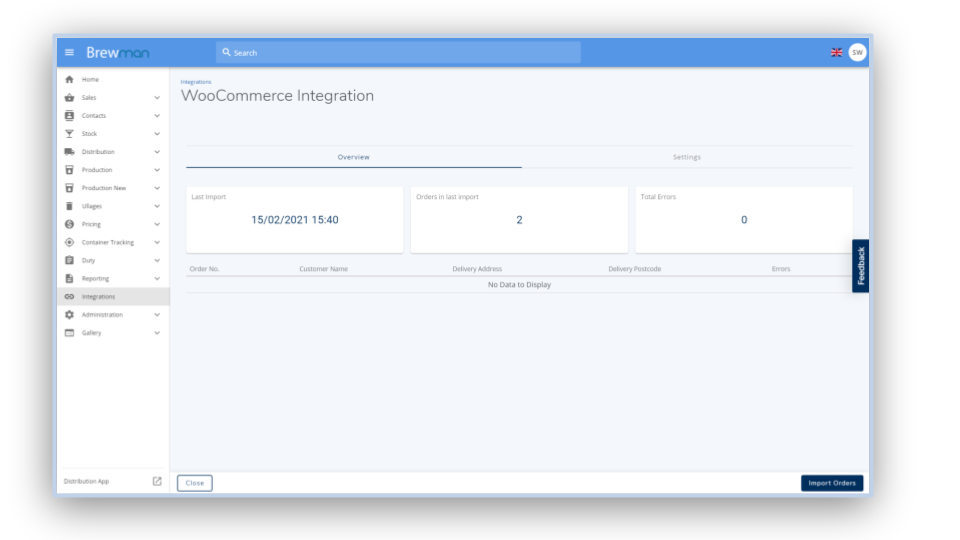This screenshot has width=960, height=540.
Task: Click the Integrations breadcrumb link
Action: [196, 82]
